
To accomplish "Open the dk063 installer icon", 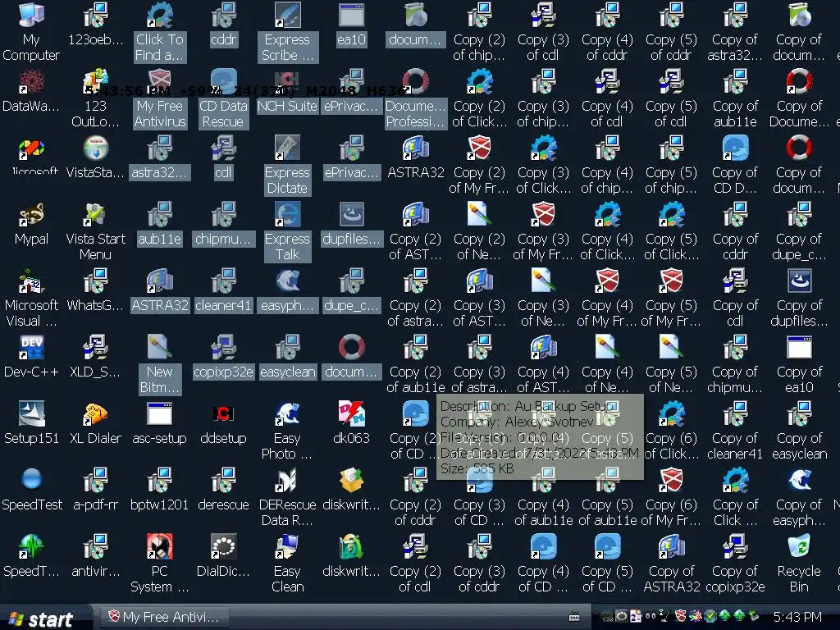I will coord(351,414).
